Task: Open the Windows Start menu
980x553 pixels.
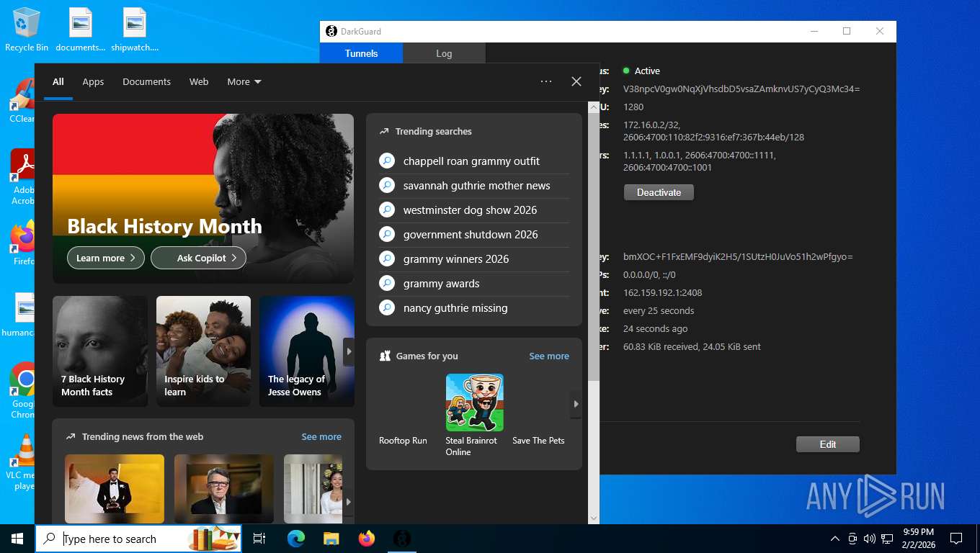Action: coord(17,538)
